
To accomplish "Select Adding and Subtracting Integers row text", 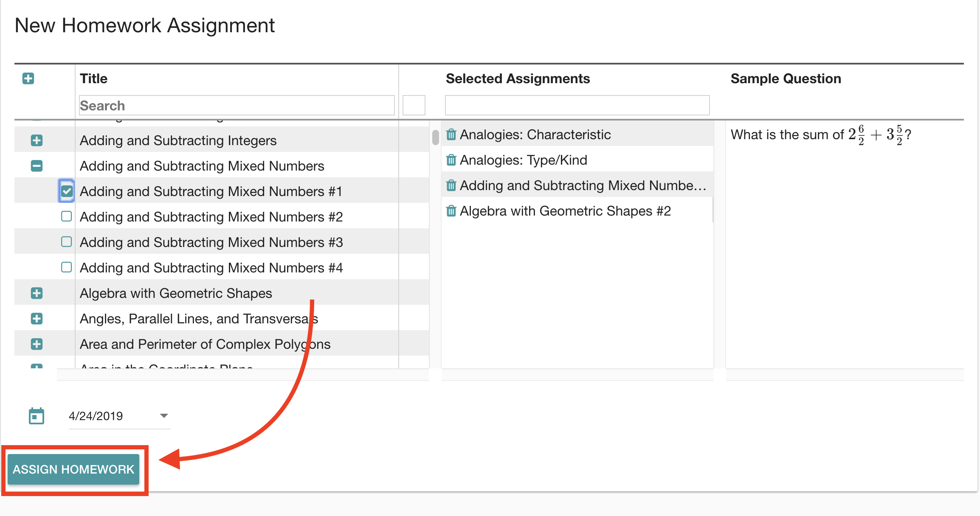I will click(178, 140).
